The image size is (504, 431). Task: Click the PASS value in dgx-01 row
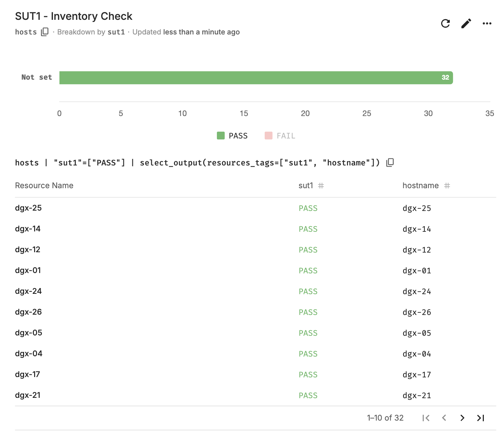[308, 271]
